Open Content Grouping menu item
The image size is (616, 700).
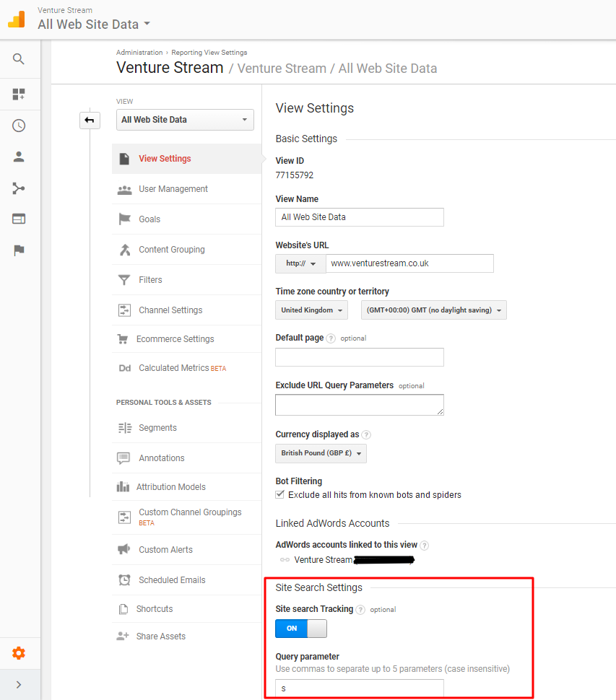(187, 250)
